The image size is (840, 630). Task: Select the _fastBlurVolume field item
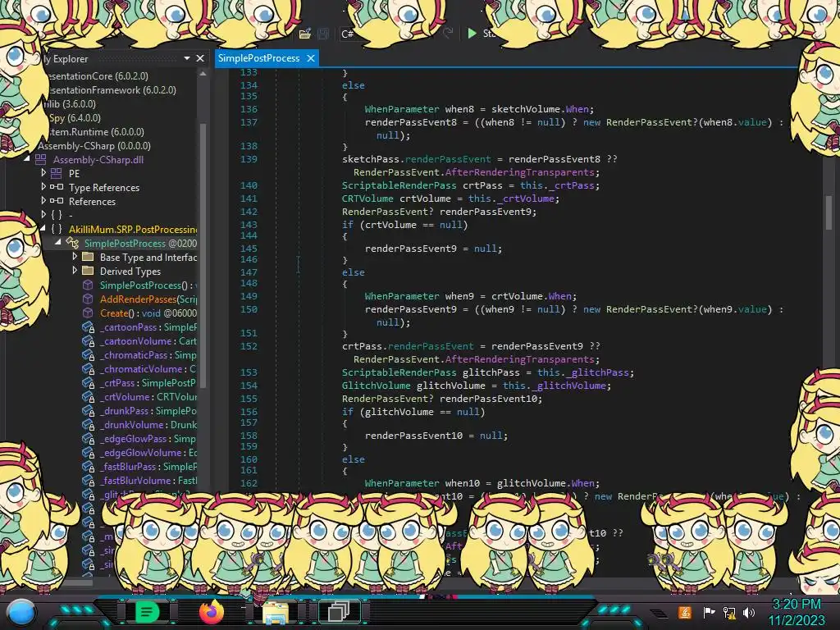148,480
